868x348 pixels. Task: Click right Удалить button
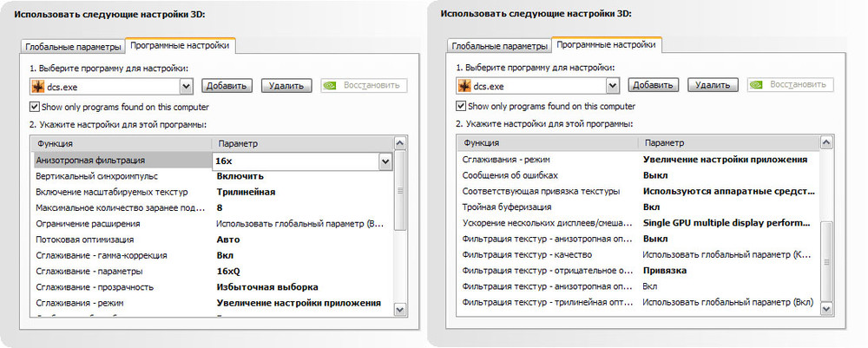(x=713, y=85)
